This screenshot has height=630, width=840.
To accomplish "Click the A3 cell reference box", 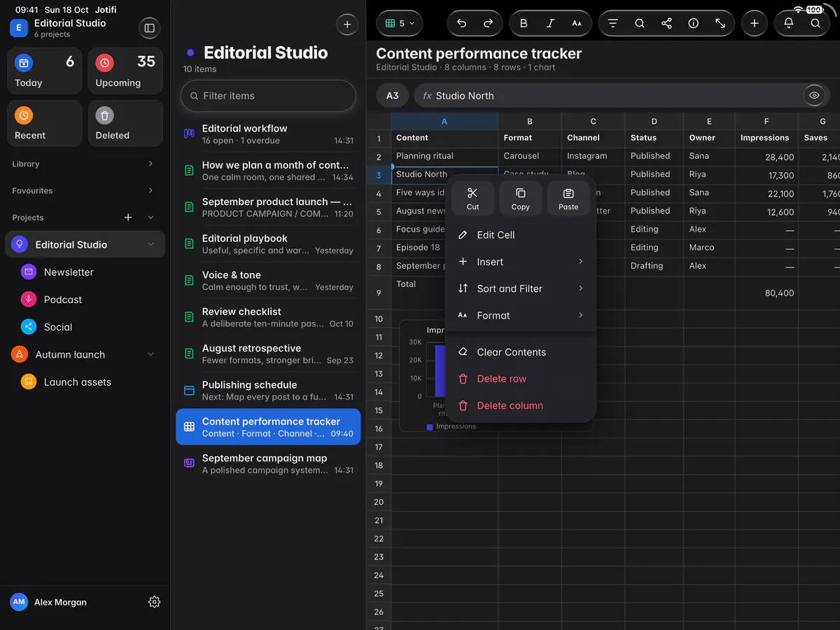I will coord(393,96).
